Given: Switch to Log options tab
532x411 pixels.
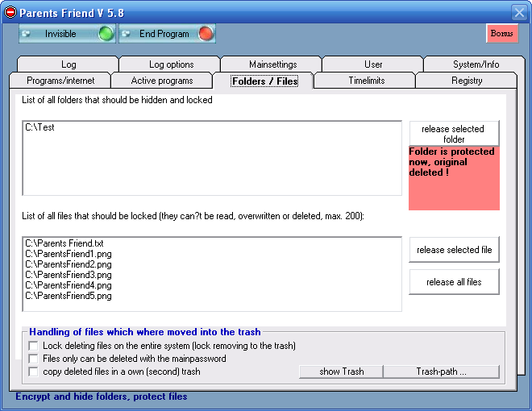Looking at the screenshot, I should click(171, 64).
